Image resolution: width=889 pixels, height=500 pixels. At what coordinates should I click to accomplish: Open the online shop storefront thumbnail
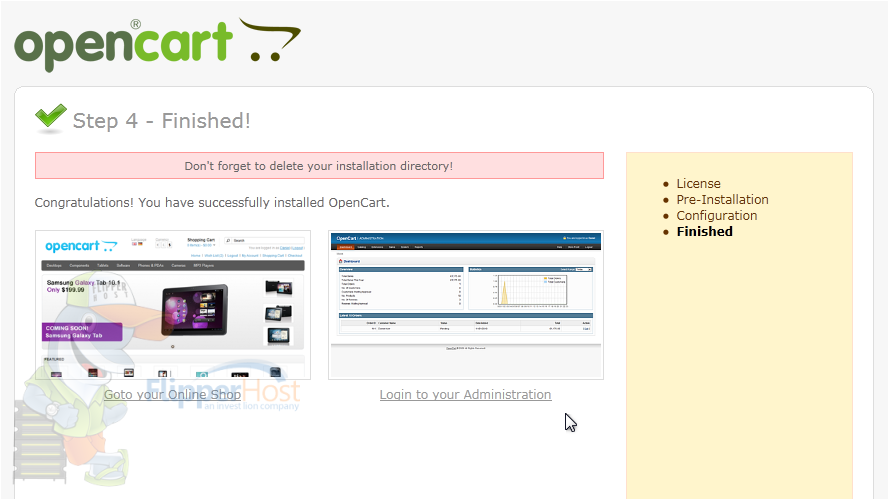(x=173, y=305)
